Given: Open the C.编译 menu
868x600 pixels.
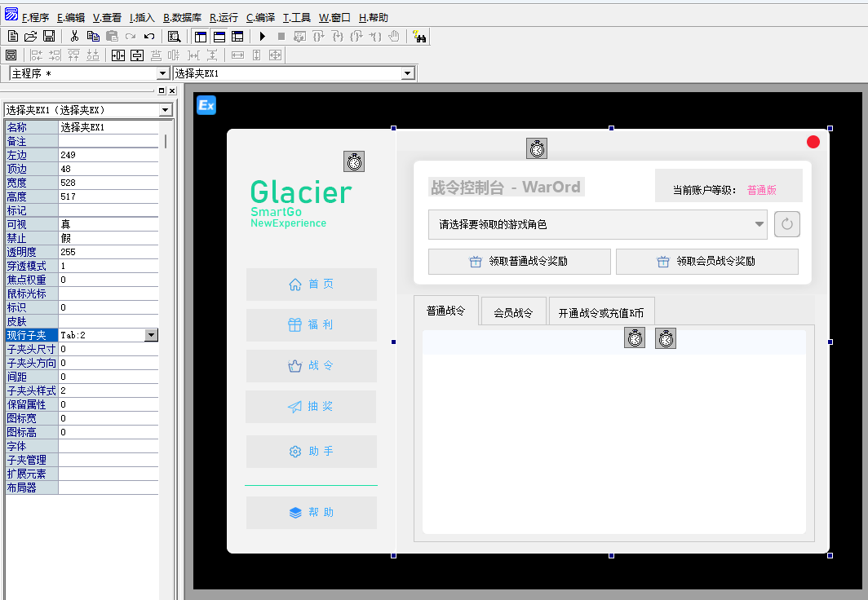Looking at the screenshot, I should tap(261, 18).
